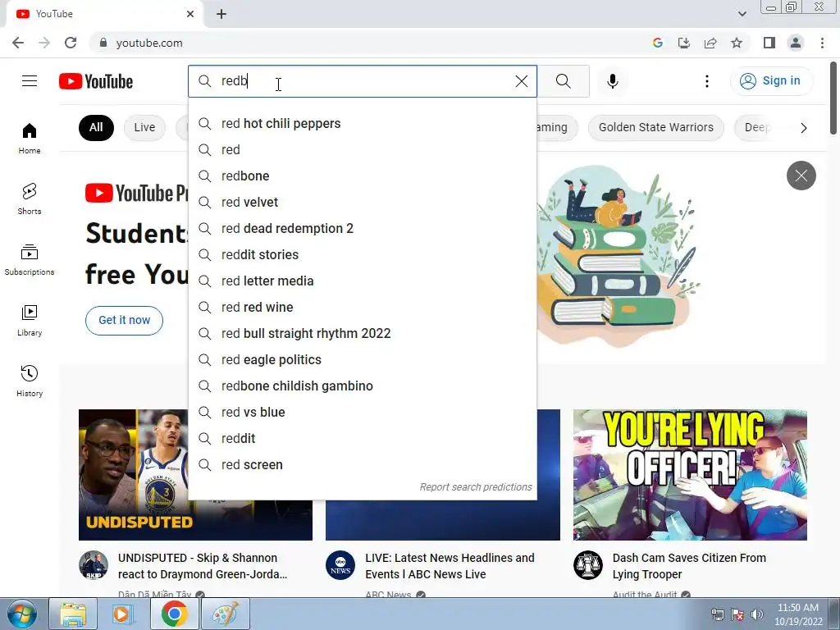Click the UNDISPUTED channel avatar
This screenshot has height=630, width=840.
coord(94,565)
